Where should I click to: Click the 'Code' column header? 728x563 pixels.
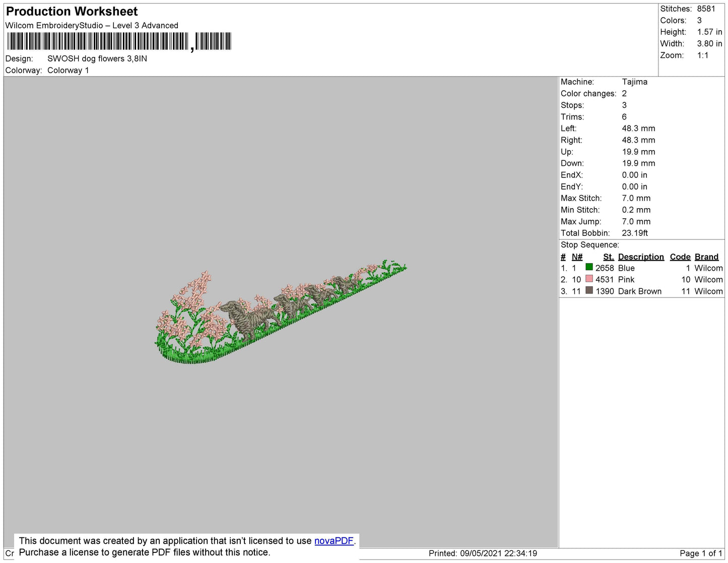[x=680, y=257]
